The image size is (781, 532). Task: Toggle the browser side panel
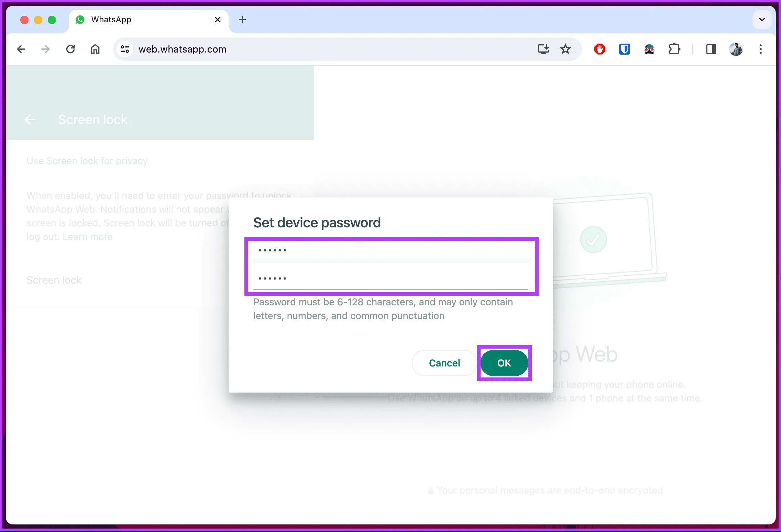(x=711, y=49)
